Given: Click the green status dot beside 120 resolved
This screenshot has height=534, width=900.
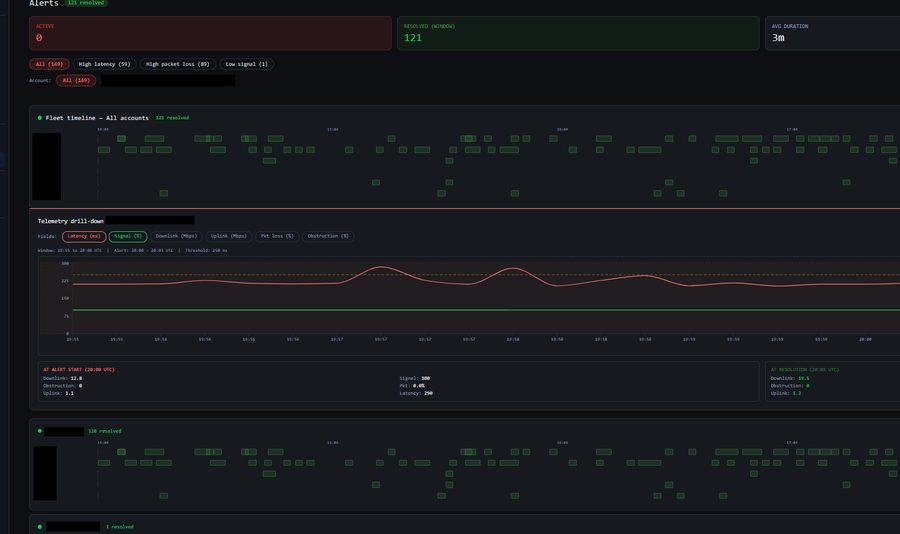Looking at the screenshot, I should pos(40,431).
